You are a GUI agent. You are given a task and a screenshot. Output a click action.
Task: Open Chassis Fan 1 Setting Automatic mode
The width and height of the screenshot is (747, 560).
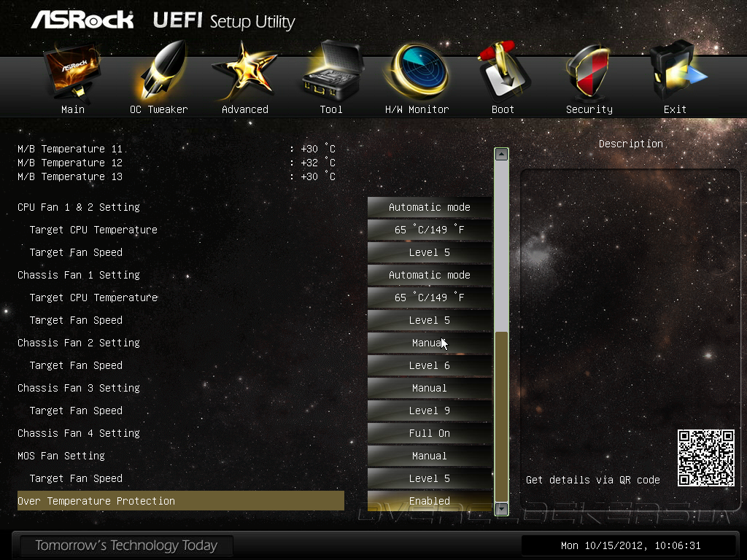click(429, 275)
